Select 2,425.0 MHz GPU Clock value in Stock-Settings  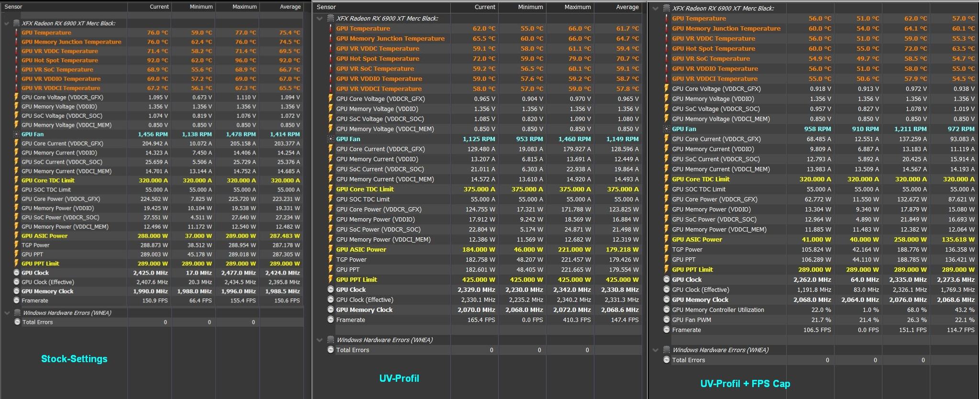(150, 273)
